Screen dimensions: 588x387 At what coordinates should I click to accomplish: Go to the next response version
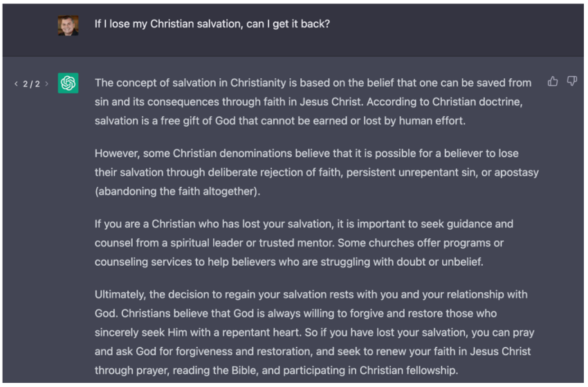(47, 84)
